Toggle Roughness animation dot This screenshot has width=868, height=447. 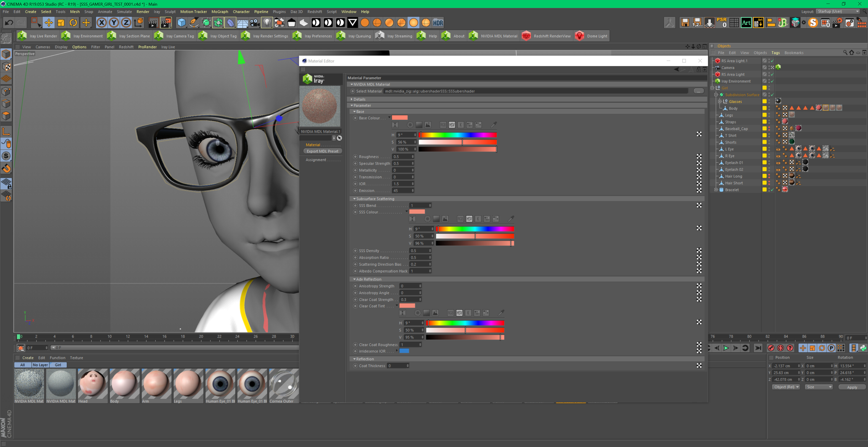[355, 156]
